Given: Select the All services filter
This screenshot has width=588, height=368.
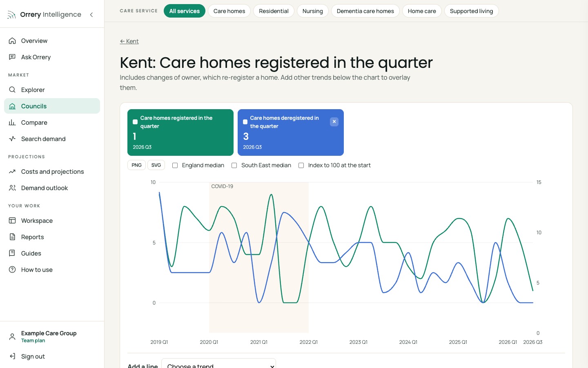Looking at the screenshot, I should click(185, 11).
